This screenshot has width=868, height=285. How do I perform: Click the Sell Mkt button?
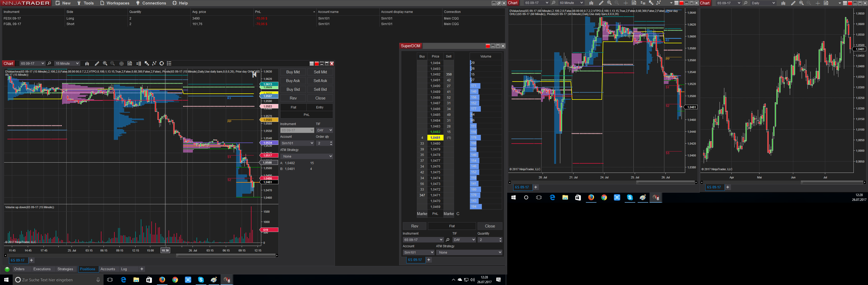[320, 72]
